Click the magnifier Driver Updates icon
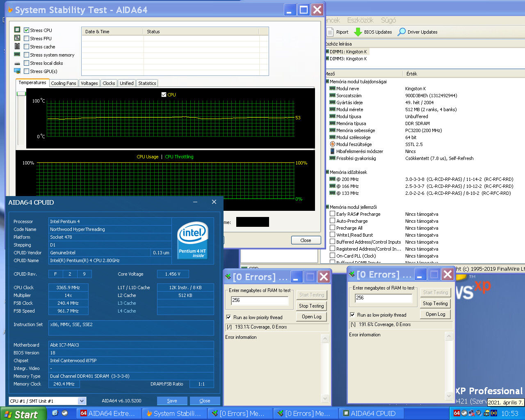 coord(402,32)
